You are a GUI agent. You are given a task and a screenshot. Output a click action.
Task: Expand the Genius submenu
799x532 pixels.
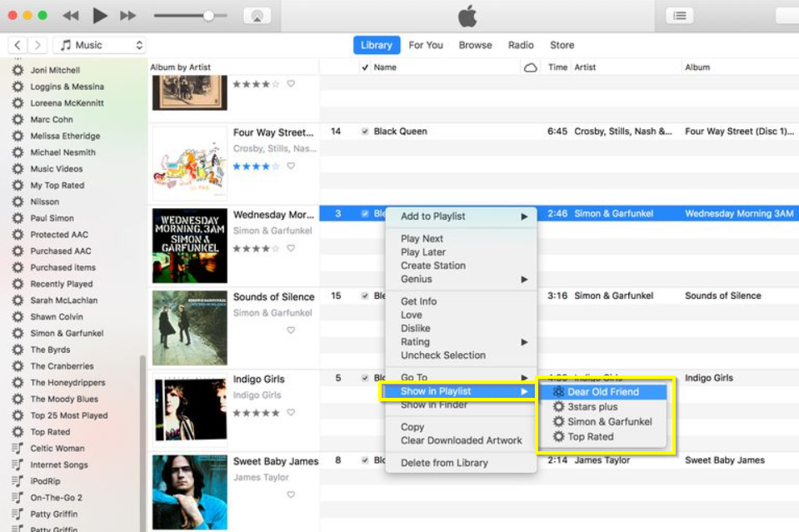[462, 279]
